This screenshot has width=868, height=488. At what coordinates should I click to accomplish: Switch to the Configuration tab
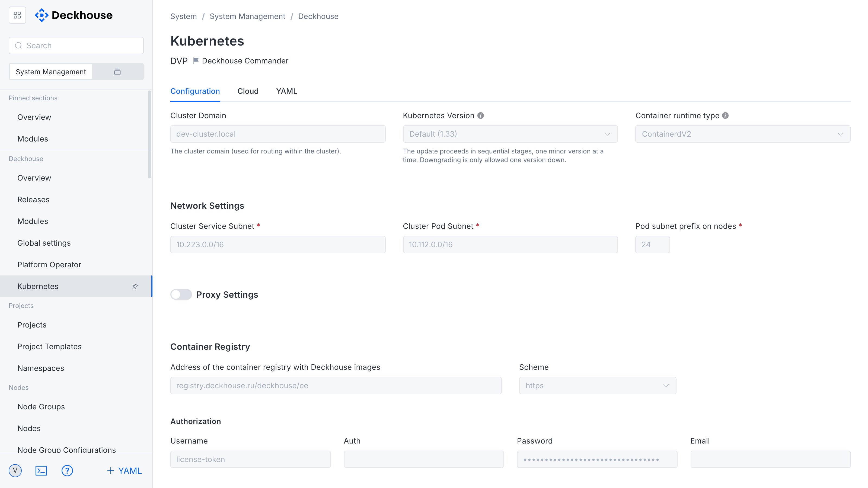195,91
